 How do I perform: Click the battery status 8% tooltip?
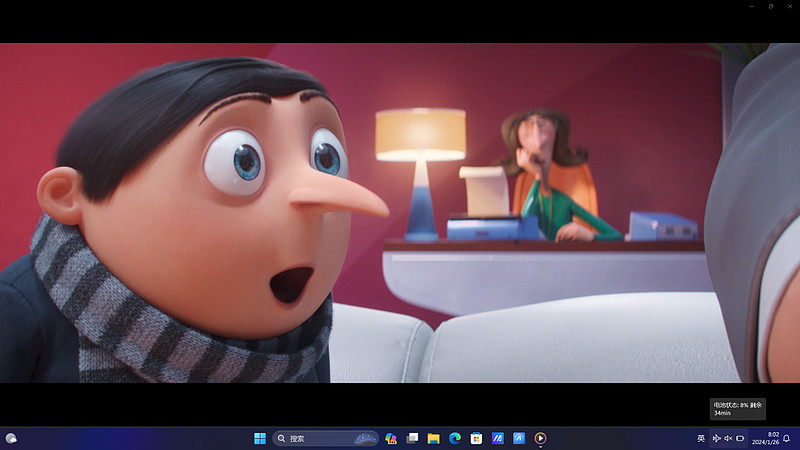(738, 409)
